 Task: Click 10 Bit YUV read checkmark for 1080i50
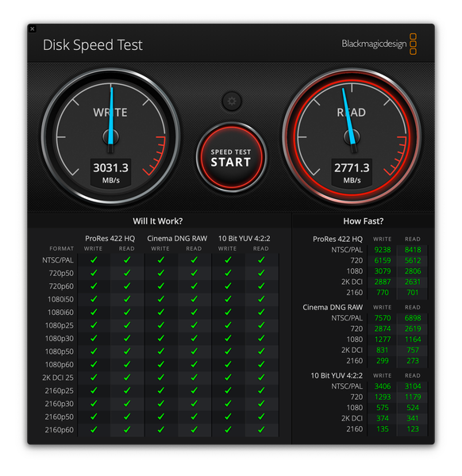click(261, 299)
